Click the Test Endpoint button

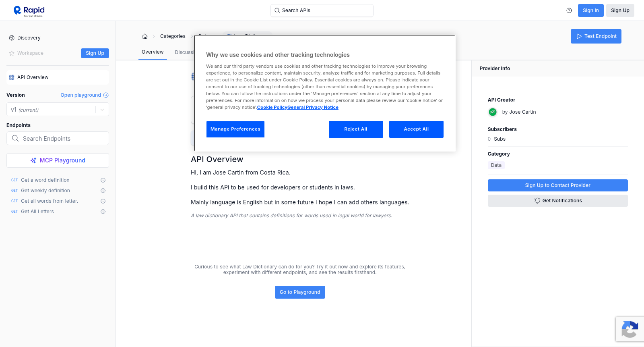tap(596, 36)
